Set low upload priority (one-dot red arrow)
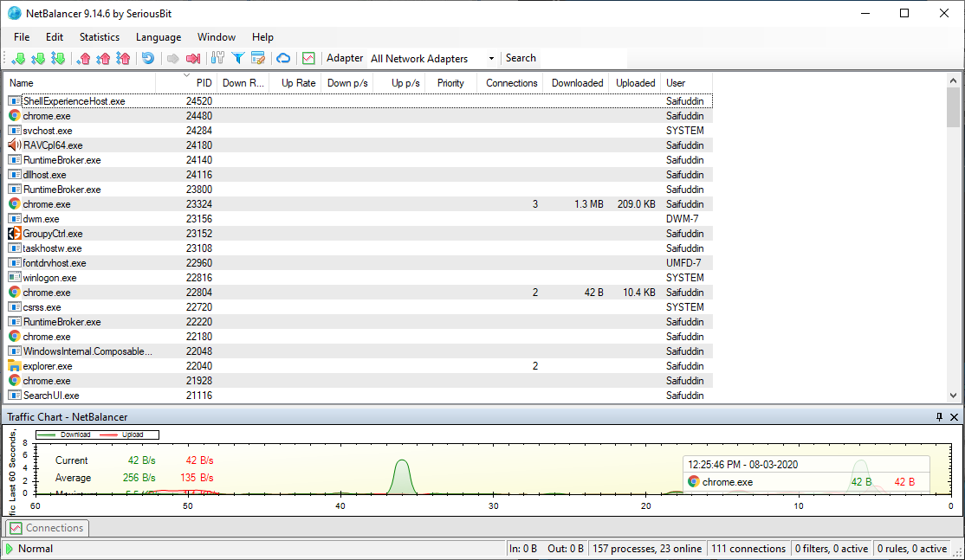This screenshot has height=560, width=965. click(84, 58)
